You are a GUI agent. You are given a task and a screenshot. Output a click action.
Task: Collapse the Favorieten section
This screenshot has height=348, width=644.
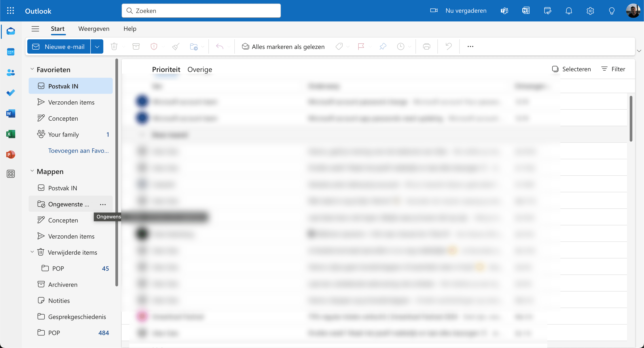point(32,69)
